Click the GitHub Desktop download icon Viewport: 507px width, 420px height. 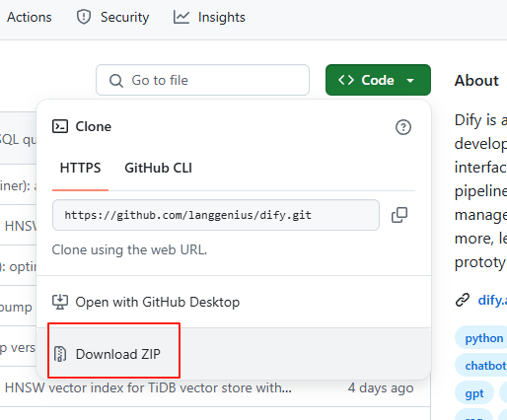(60, 302)
